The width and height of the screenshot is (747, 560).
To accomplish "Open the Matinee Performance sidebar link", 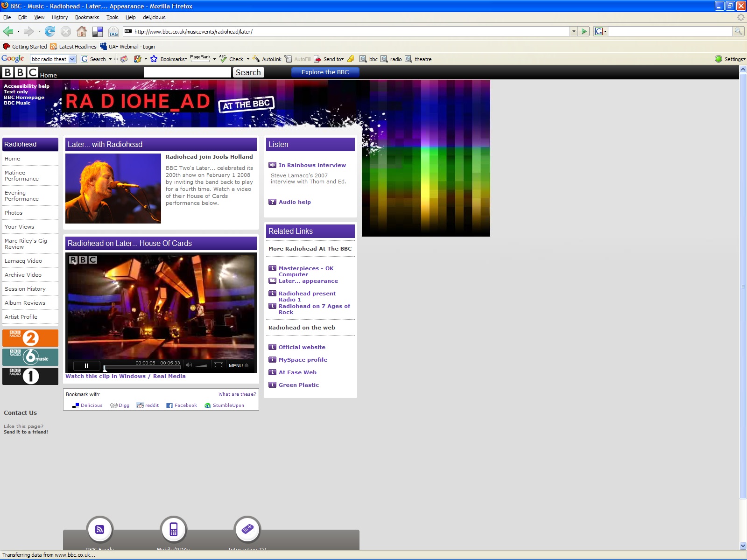I will [x=21, y=175].
